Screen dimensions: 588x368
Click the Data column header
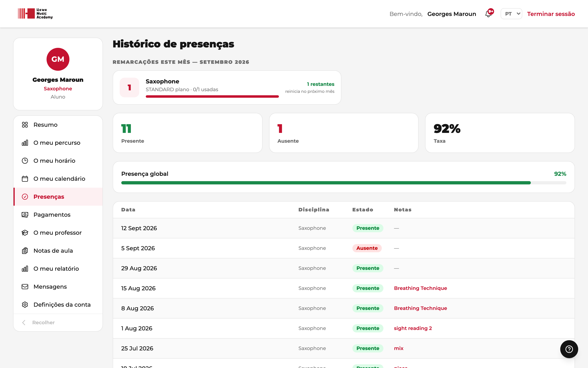[128, 210]
